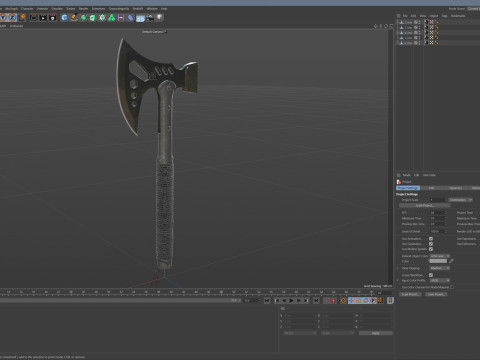The image size is (480, 360).
Task: Click Load Preset button
Action: pyautogui.click(x=410, y=294)
